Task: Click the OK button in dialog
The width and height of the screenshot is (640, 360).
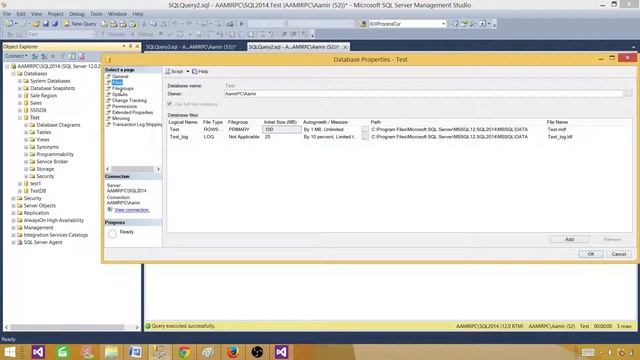Action: click(591, 254)
